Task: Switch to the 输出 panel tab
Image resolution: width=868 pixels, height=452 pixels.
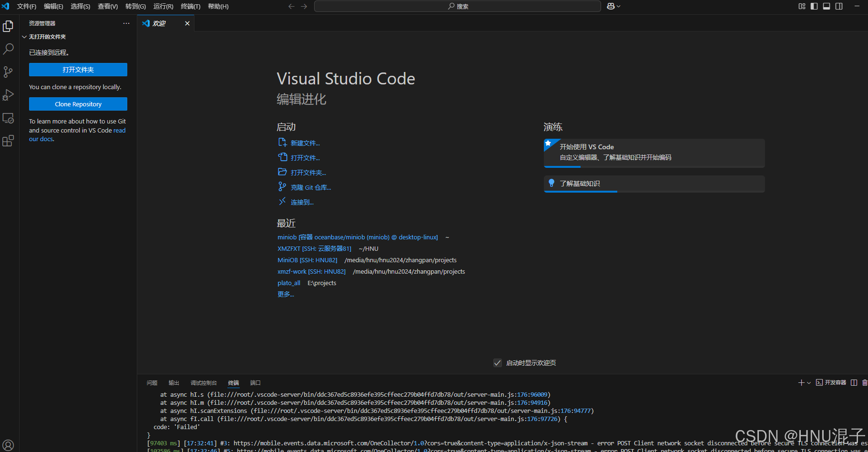Action: tap(174, 382)
